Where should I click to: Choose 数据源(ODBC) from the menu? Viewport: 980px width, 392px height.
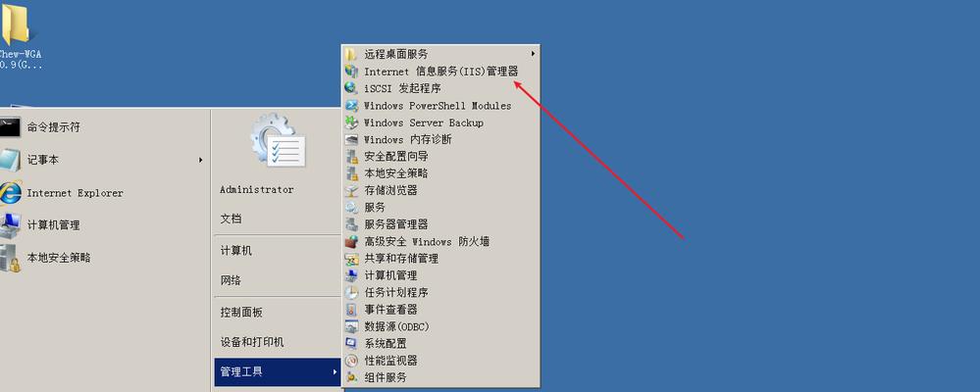coord(441,326)
